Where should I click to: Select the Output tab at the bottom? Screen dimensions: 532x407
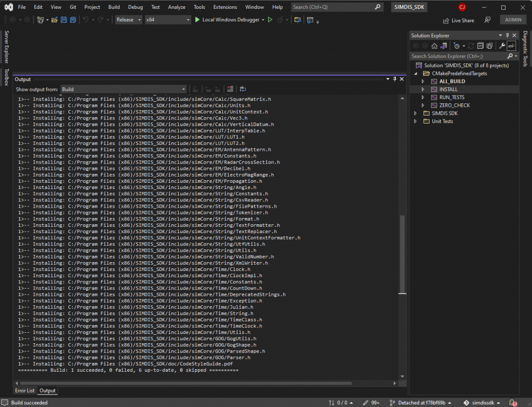click(x=47, y=391)
